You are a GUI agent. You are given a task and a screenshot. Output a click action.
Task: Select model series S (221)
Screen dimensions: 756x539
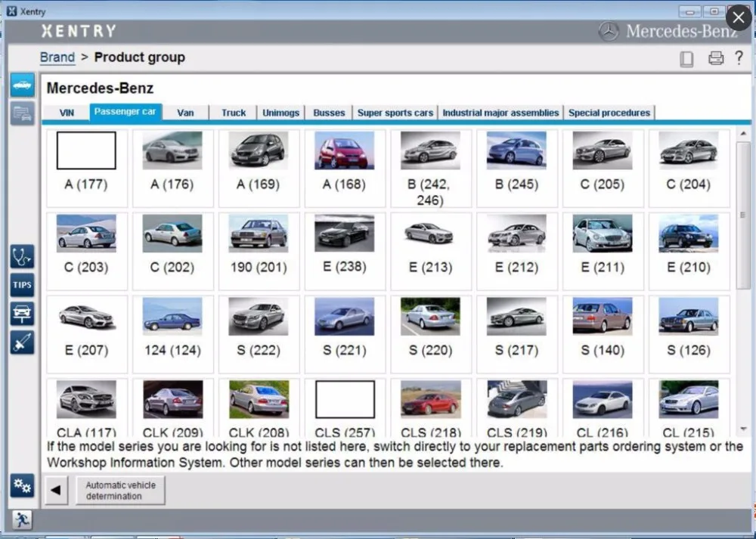click(x=345, y=334)
